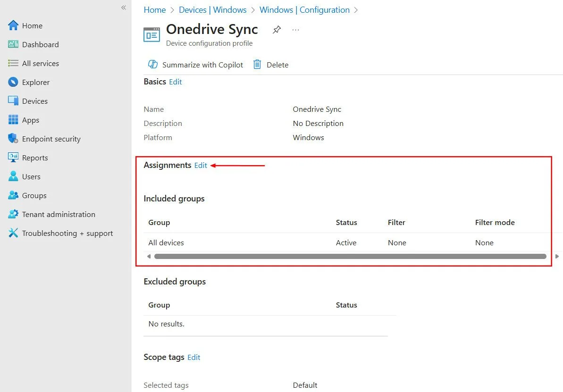563x392 pixels.
Task: Click the Filter mode column header
Action: coord(495,223)
